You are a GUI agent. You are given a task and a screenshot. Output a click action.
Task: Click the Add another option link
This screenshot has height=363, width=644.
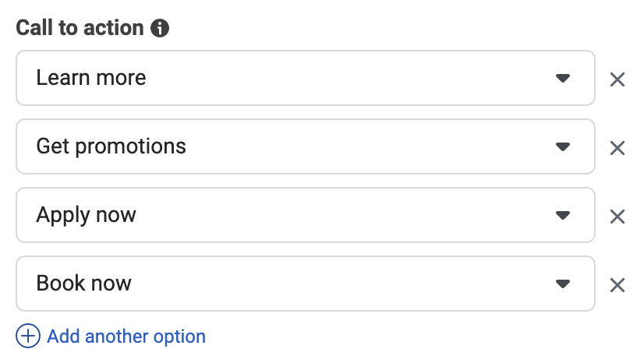(x=126, y=337)
